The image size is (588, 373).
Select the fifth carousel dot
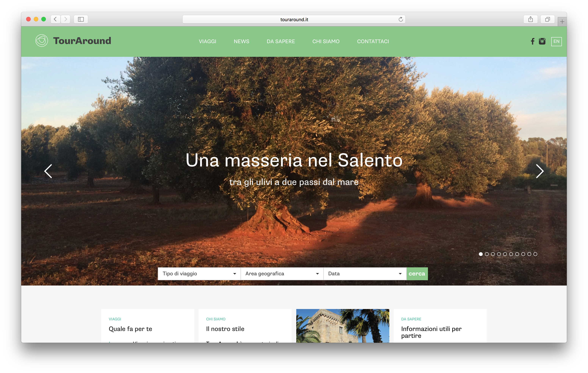(505, 254)
